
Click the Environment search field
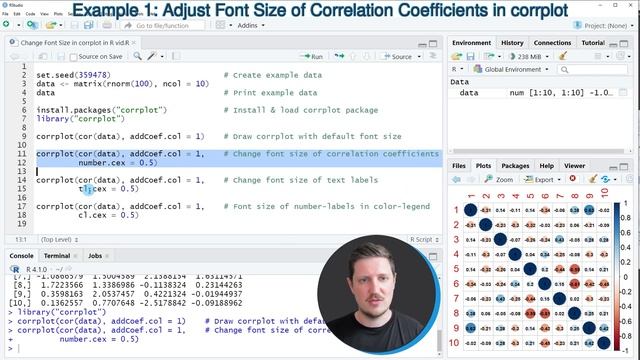(x=593, y=69)
